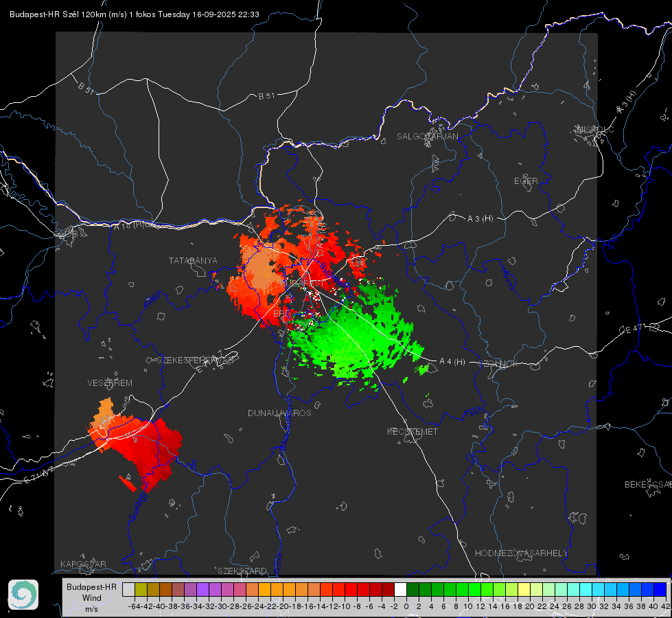The width and height of the screenshot is (672, 618).
Task: Select the dark blue swatch above 42
Action: click(660, 589)
